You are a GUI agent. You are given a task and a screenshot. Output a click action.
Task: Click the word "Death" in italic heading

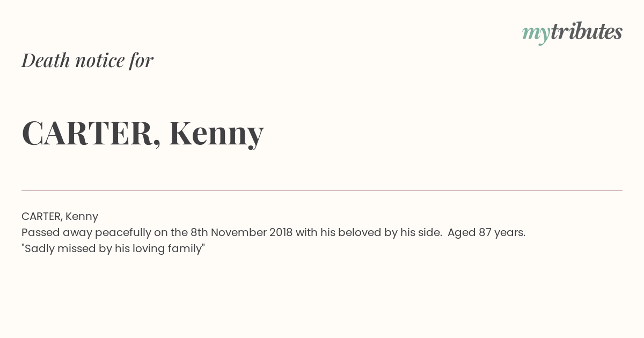[46, 60]
